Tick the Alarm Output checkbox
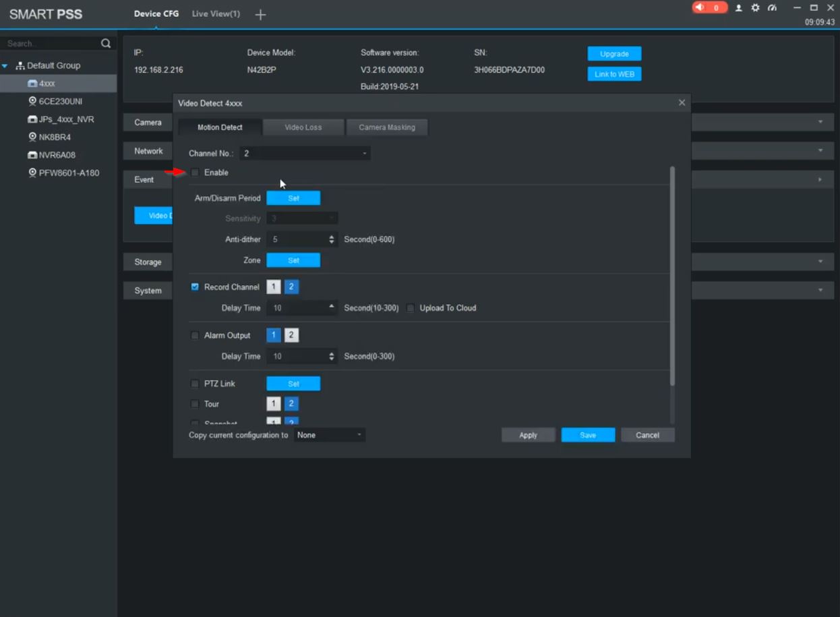Image resolution: width=840 pixels, height=617 pixels. coord(196,336)
